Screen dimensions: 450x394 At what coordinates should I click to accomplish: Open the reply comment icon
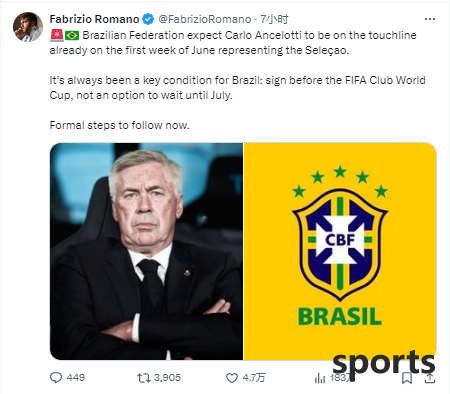pos(56,378)
